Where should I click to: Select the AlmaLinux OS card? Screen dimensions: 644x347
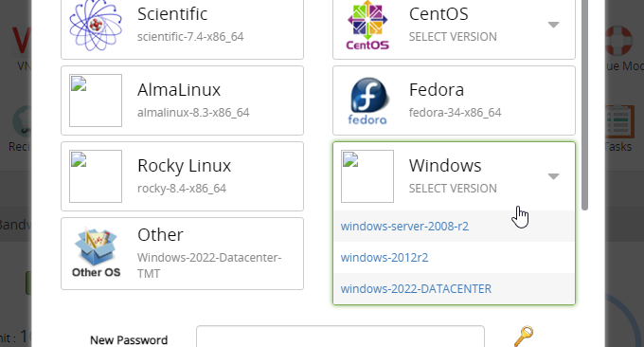183,100
